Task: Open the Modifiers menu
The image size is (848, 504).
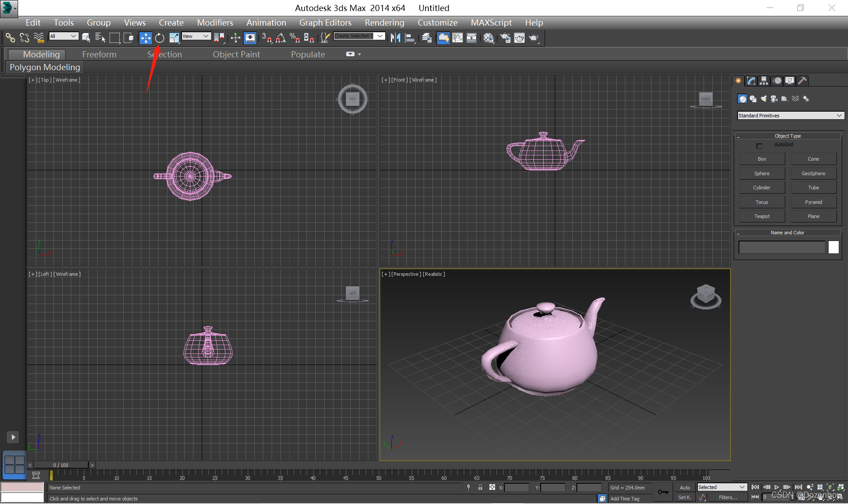Action: pyautogui.click(x=215, y=23)
